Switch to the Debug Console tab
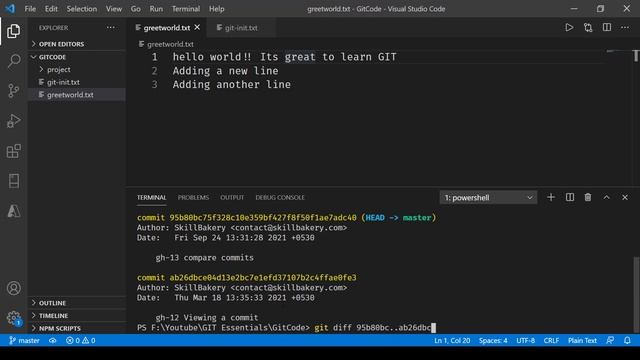Screen dimensions: 640x360 (x=280, y=198)
